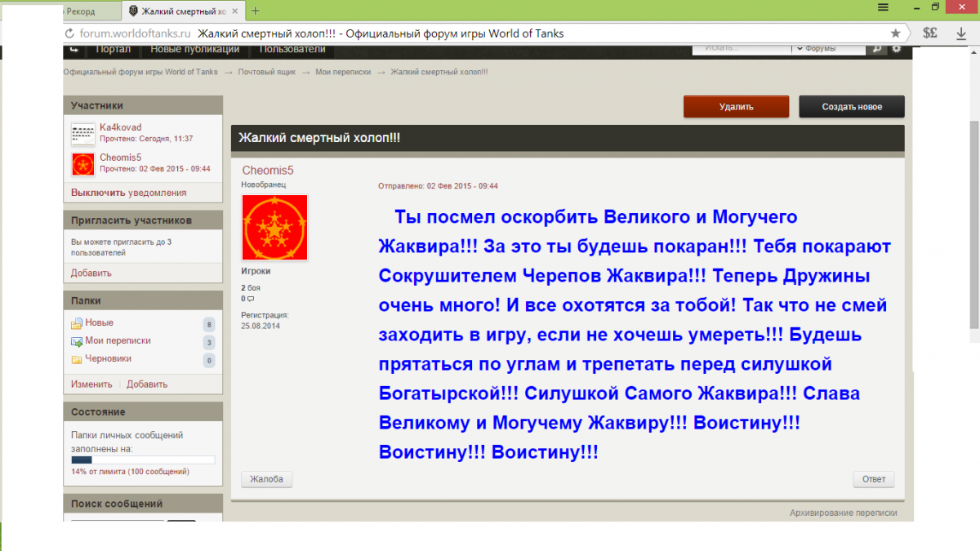Click Ka4kovad's participant avatar
Image resolution: width=980 pixels, height=551 pixels.
(83, 133)
